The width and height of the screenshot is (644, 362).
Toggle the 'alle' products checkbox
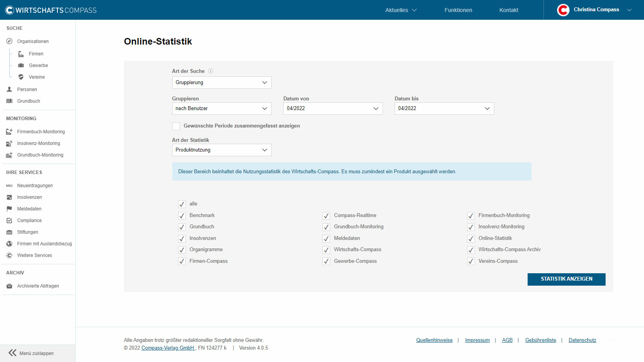(182, 204)
